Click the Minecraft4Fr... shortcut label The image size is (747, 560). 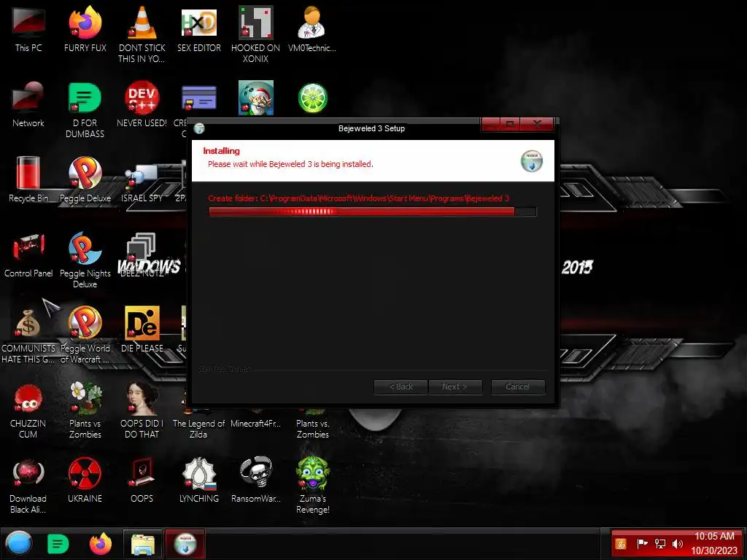256,424
